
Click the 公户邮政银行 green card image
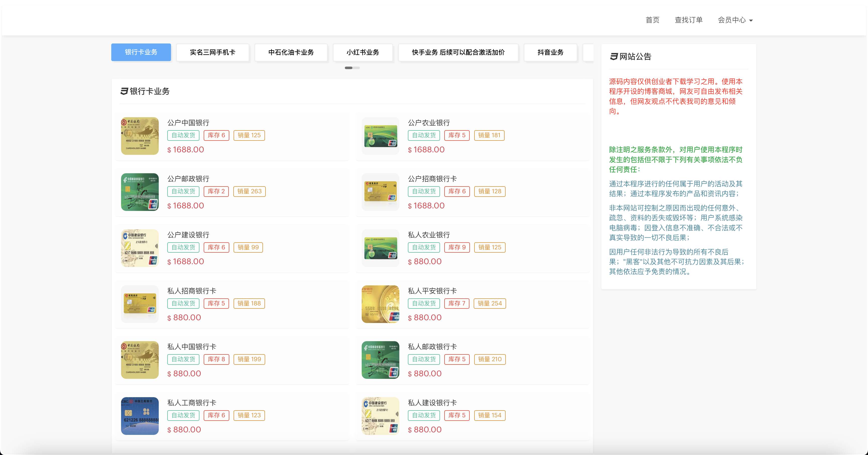click(139, 192)
